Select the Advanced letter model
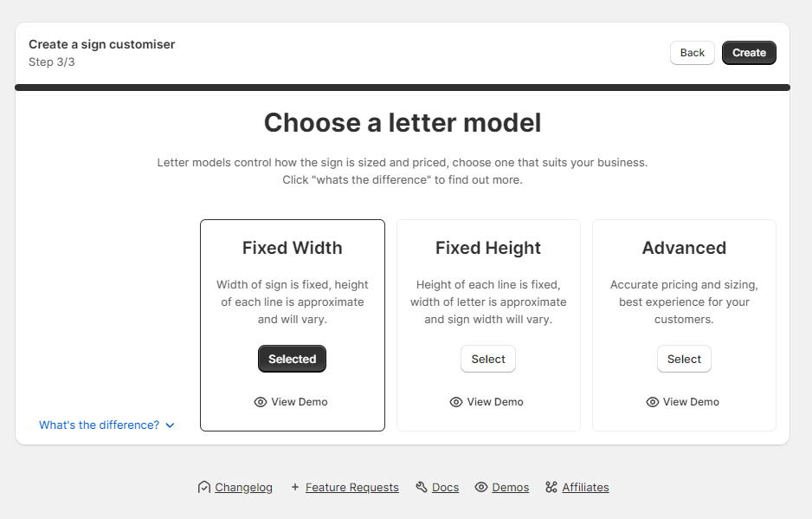812x519 pixels. click(x=684, y=359)
